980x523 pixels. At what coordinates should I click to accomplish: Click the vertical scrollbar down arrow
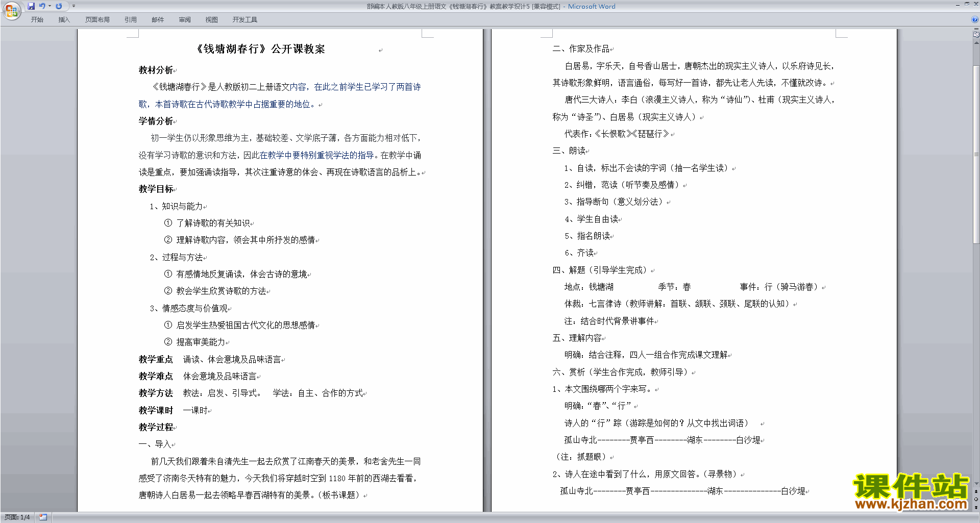(976, 483)
